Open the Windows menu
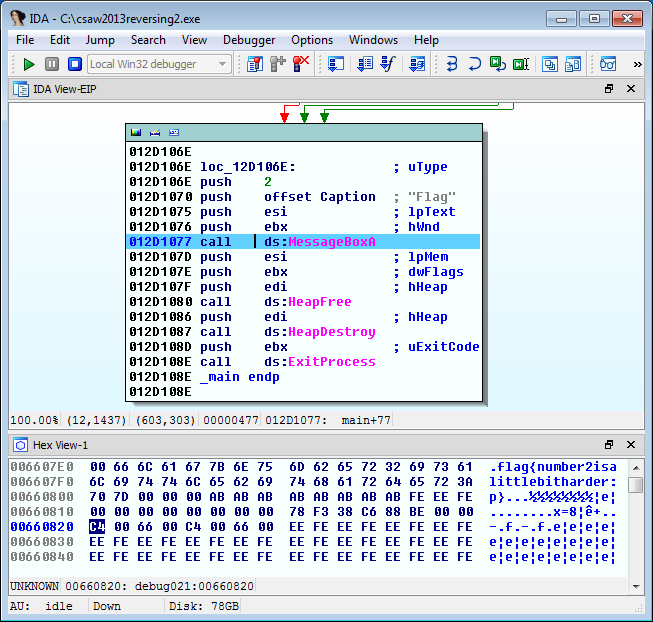This screenshot has width=653, height=622. (x=374, y=40)
